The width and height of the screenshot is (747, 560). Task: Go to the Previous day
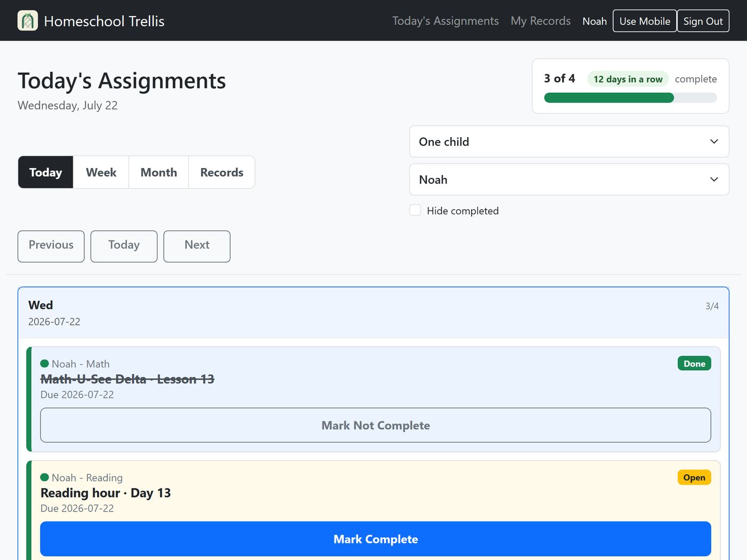(51, 246)
